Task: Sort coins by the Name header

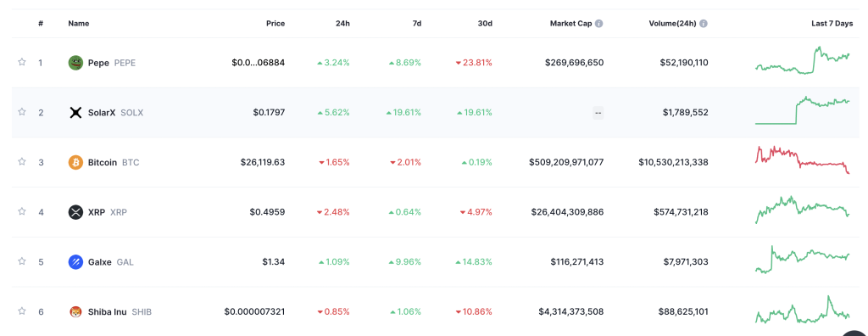Action: [79, 24]
